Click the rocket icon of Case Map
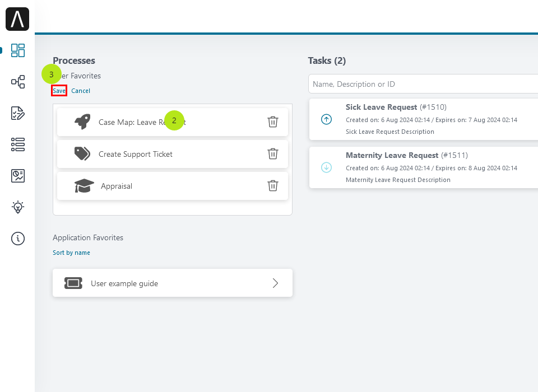Image resolution: width=538 pixels, height=392 pixels. tap(82, 122)
